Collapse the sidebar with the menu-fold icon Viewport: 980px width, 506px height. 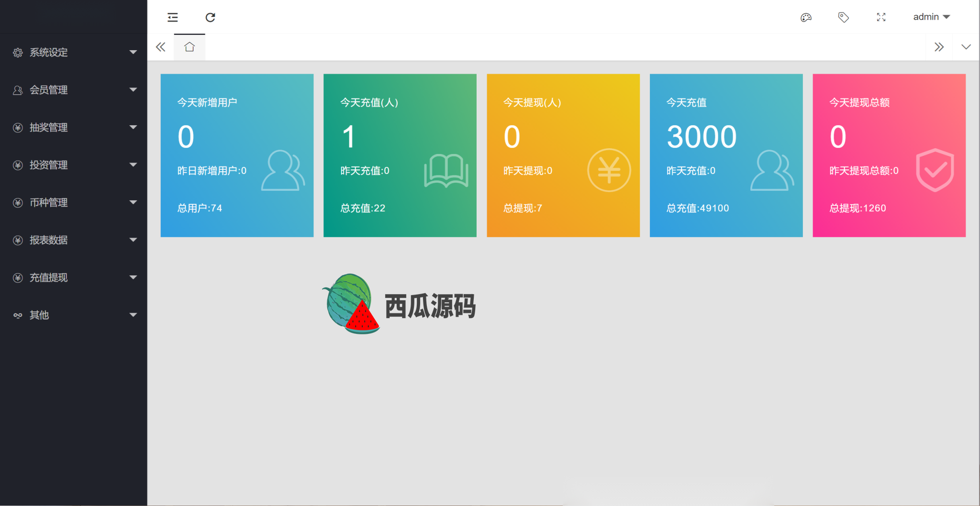tap(173, 17)
